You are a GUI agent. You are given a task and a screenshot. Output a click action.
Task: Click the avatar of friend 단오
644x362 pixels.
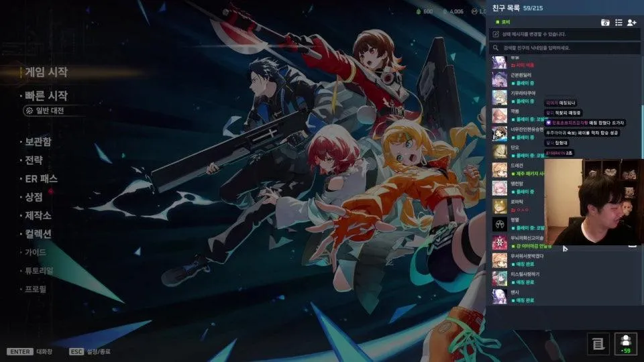pos(499,152)
